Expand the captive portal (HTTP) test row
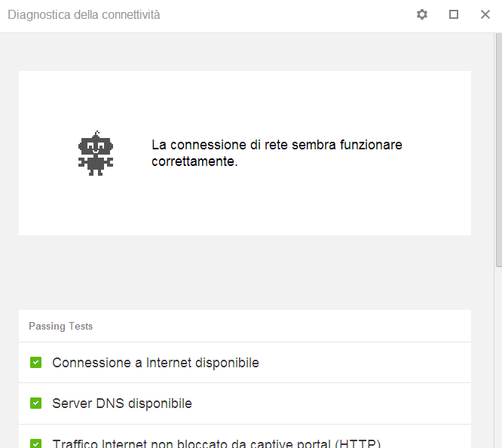502x448 pixels. point(216,443)
